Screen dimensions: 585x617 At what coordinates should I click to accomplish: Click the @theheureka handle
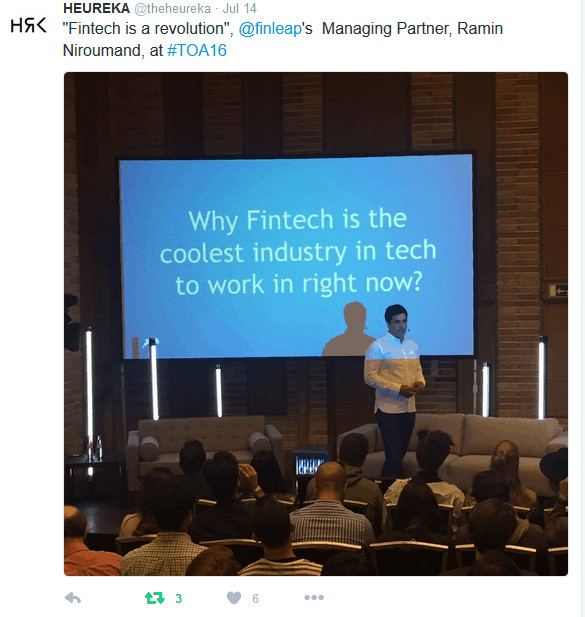coord(173,8)
